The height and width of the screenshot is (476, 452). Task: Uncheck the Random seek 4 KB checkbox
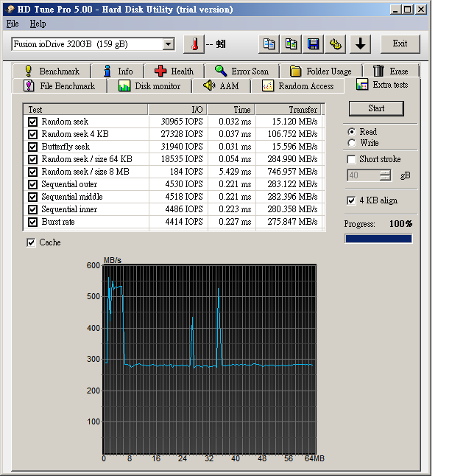click(x=32, y=134)
